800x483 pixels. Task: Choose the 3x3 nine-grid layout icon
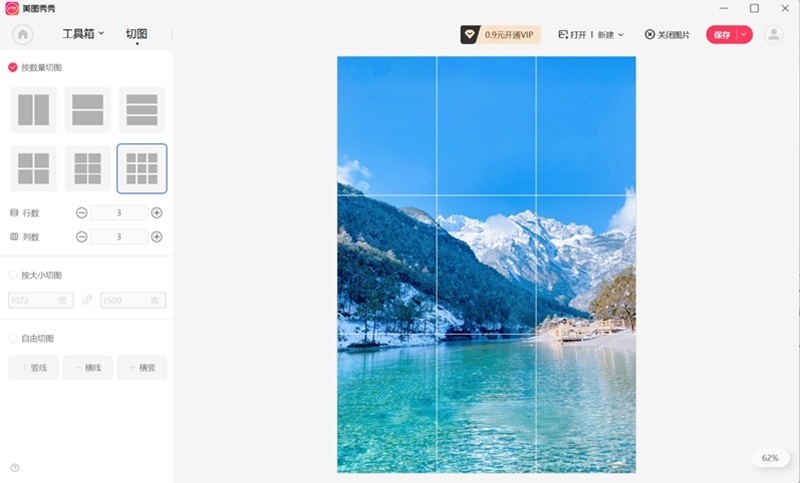[x=142, y=168]
